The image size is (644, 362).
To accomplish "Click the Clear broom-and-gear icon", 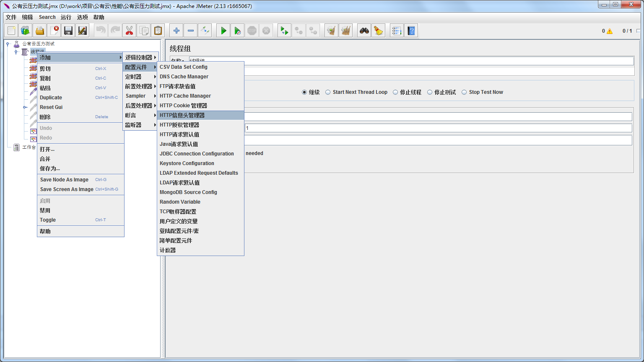I will point(332,31).
